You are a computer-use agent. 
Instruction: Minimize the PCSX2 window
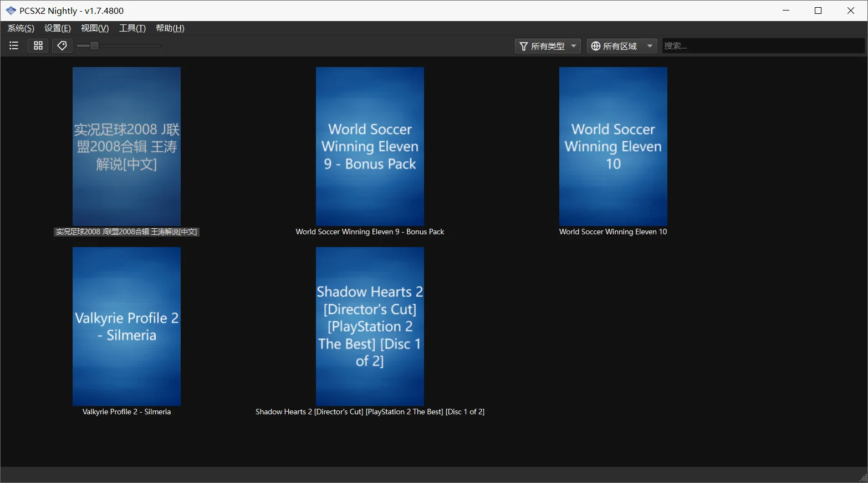tap(786, 11)
